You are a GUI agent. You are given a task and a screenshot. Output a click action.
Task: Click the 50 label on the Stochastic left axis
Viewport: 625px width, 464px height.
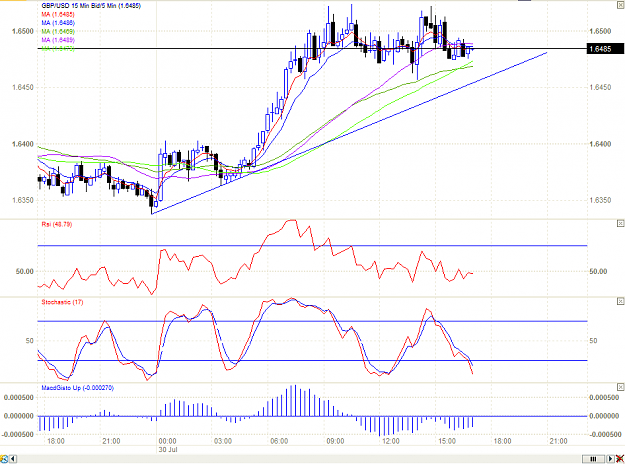click(29, 341)
